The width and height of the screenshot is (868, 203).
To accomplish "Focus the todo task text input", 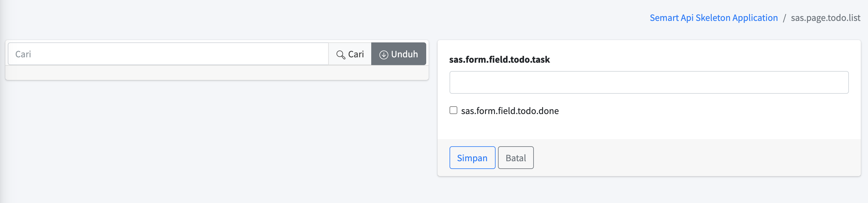I will (x=649, y=82).
